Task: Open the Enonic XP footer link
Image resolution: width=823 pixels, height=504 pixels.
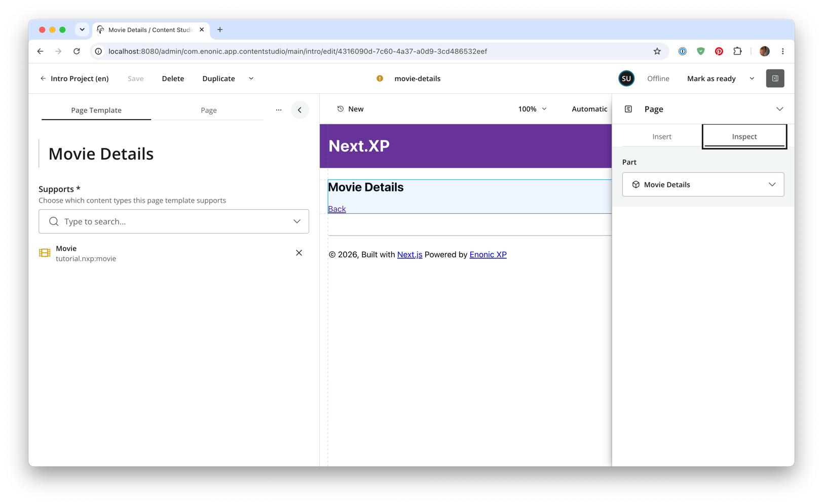Action: [488, 254]
